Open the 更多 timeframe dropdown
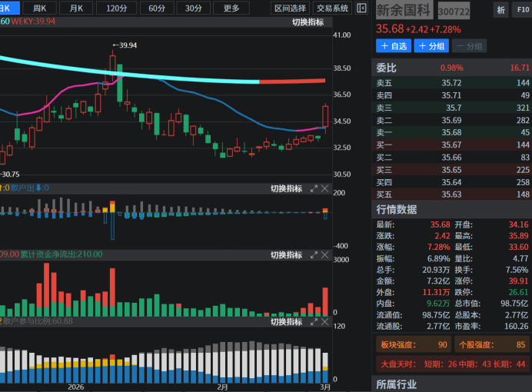The height and width of the screenshot is (392, 532). [231, 8]
